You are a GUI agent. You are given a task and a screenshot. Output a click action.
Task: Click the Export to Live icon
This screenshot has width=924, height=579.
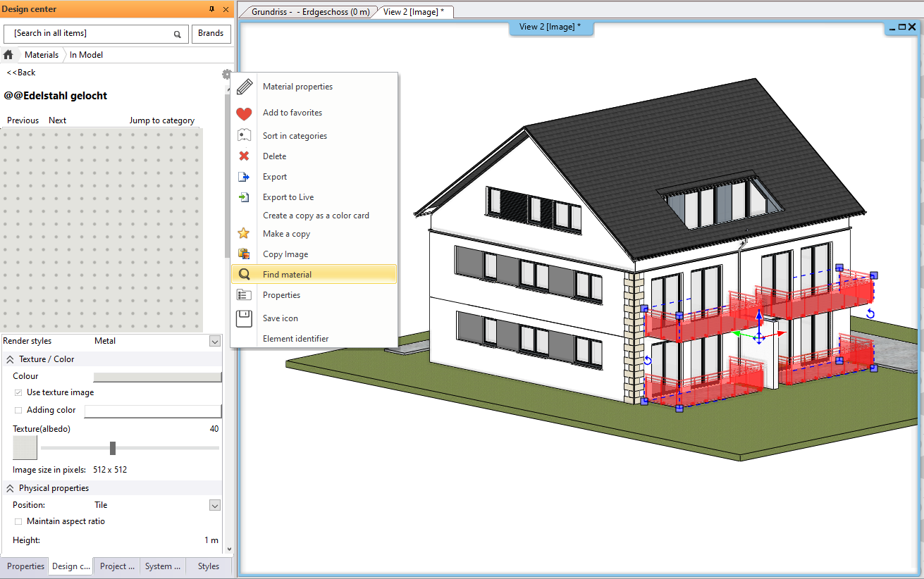click(x=244, y=197)
